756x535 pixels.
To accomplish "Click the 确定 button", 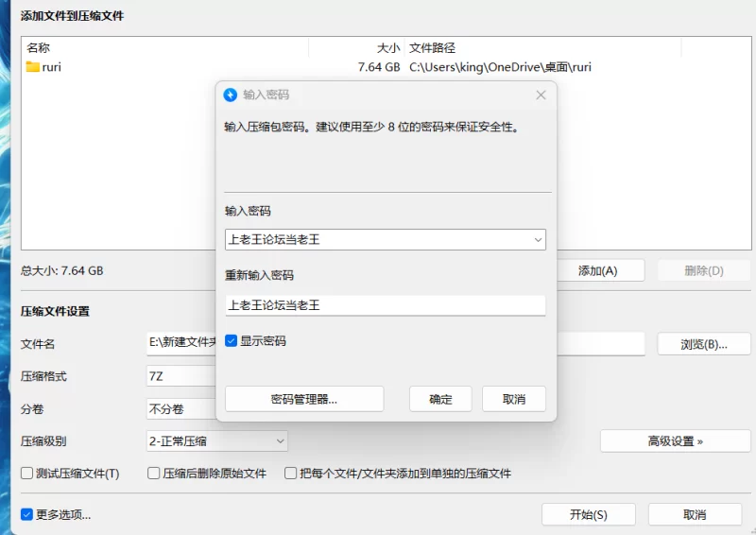I will point(440,399).
